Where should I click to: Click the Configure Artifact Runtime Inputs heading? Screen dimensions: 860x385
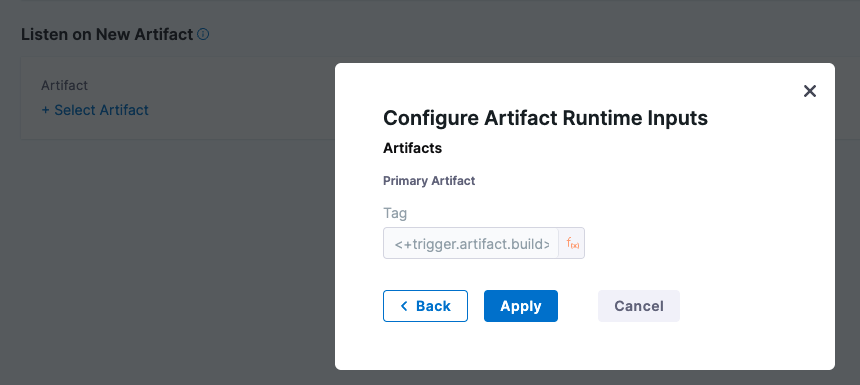coord(545,118)
